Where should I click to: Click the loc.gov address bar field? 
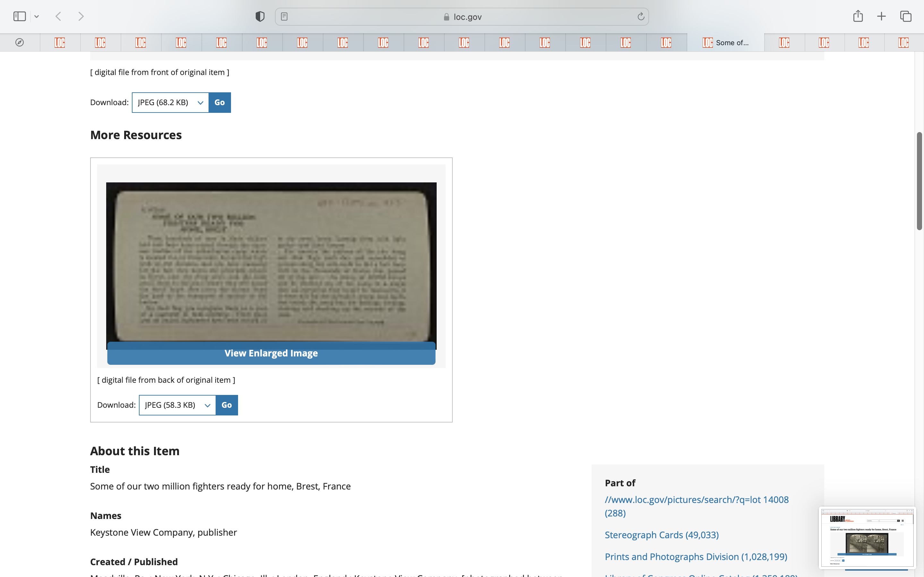pyautogui.click(x=462, y=16)
